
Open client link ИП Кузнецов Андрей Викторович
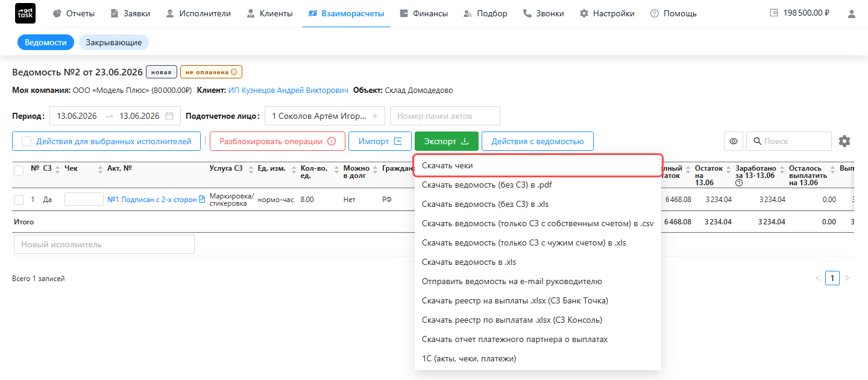pos(288,90)
